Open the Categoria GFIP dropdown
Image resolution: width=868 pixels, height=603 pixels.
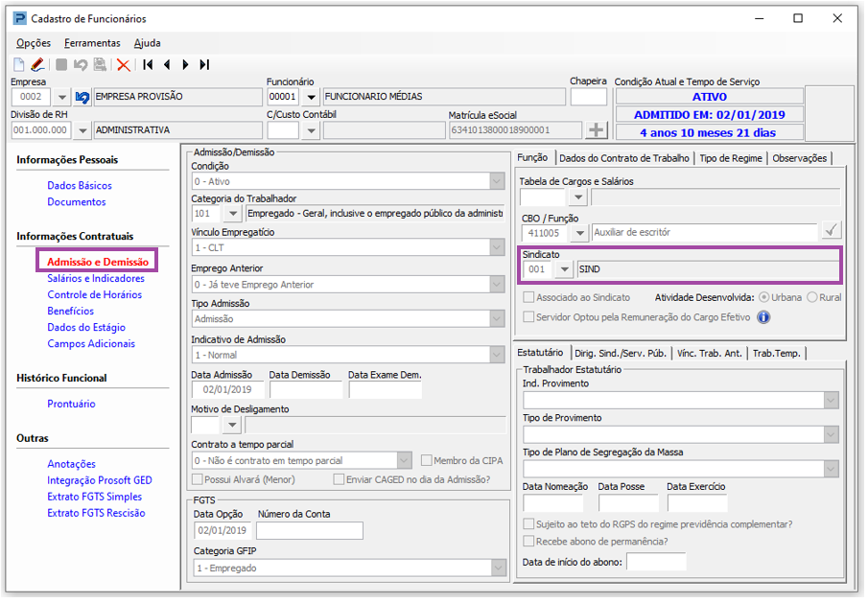click(498, 568)
